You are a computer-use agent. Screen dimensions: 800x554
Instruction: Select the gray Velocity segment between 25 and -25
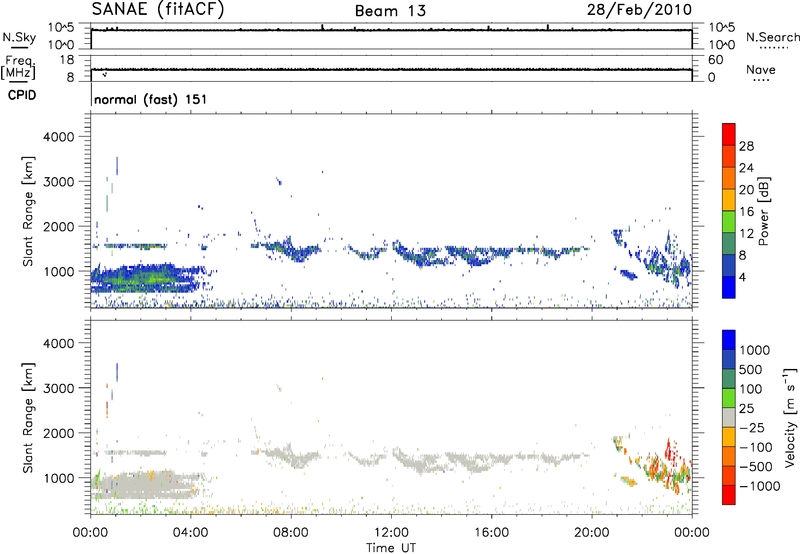[x=729, y=417]
